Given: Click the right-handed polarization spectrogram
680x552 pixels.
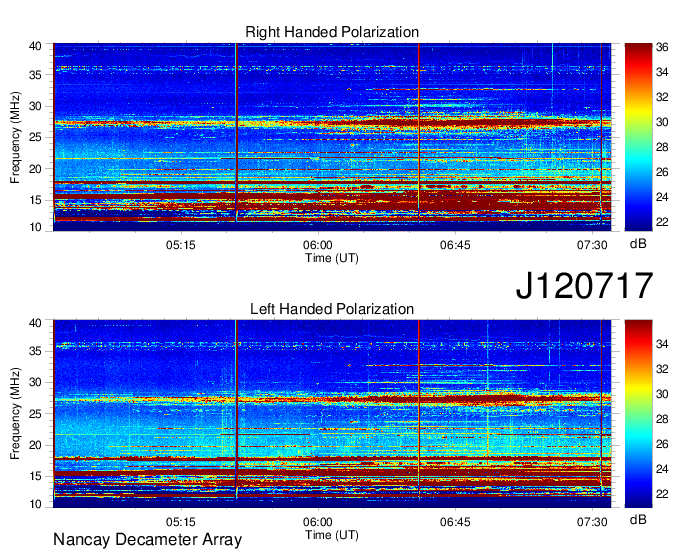Looking at the screenshot, I should (x=332, y=137).
